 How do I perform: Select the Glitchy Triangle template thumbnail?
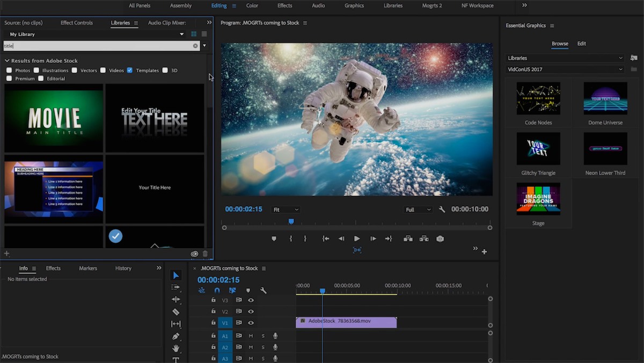pos(538,149)
